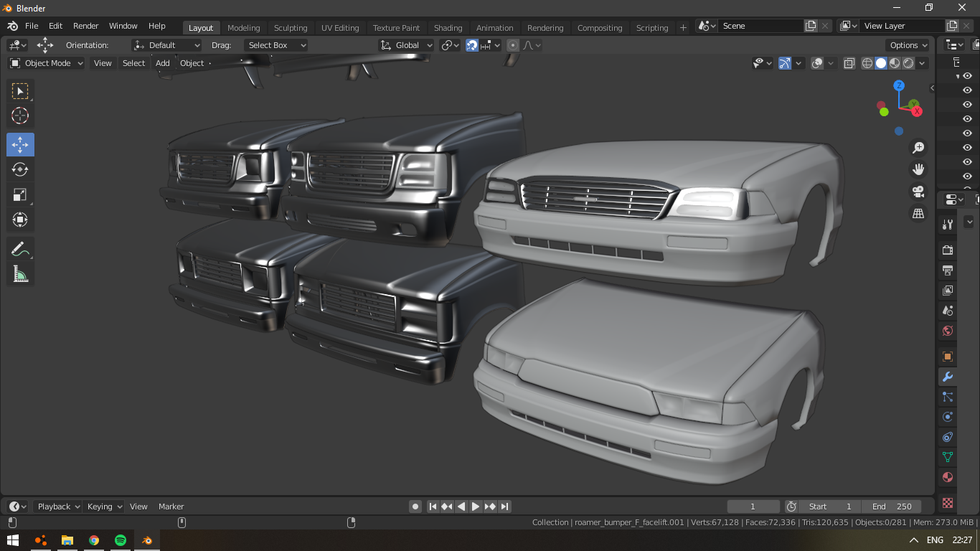The height and width of the screenshot is (551, 980).
Task: Open View Layer properties tab
Action: coord(948,291)
